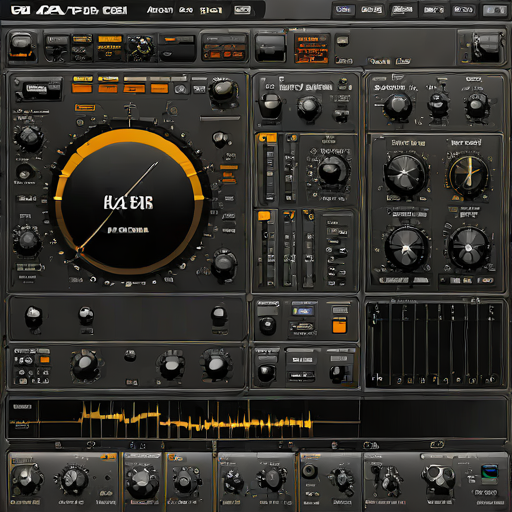Click the round power knob icon at top-left
Screen dimensions: 512x512
click(x=21, y=46)
